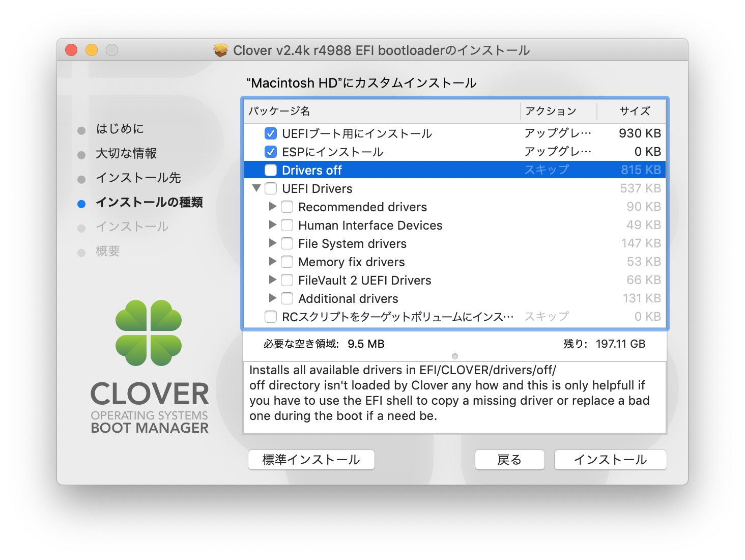Expand the File System drivers group

click(273, 243)
